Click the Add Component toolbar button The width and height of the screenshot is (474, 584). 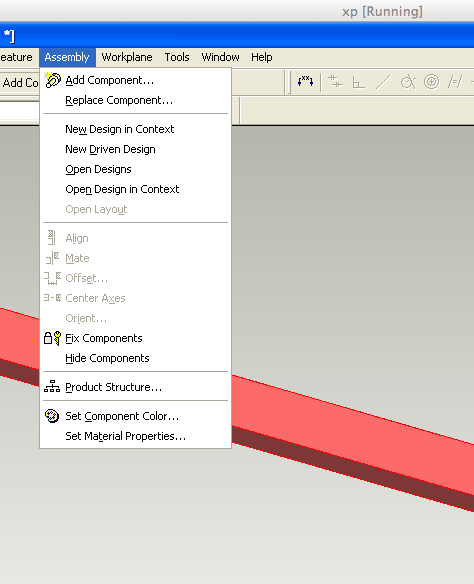[x=19, y=83]
